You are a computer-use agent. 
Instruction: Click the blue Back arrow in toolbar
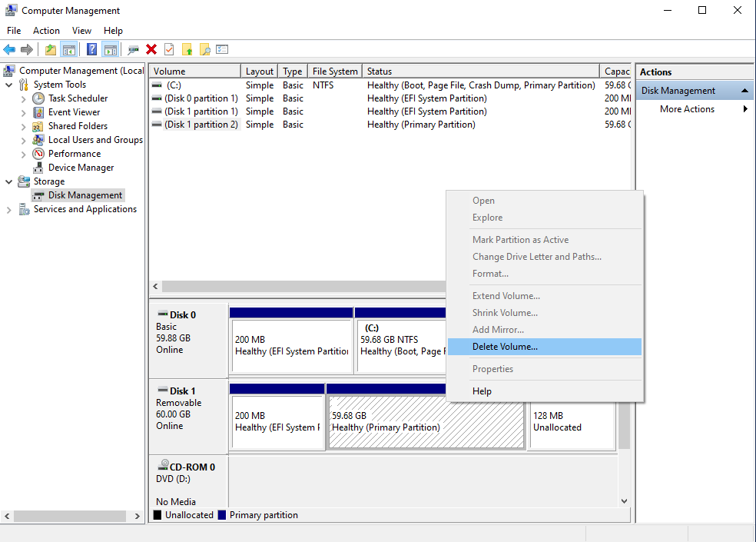[9, 49]
